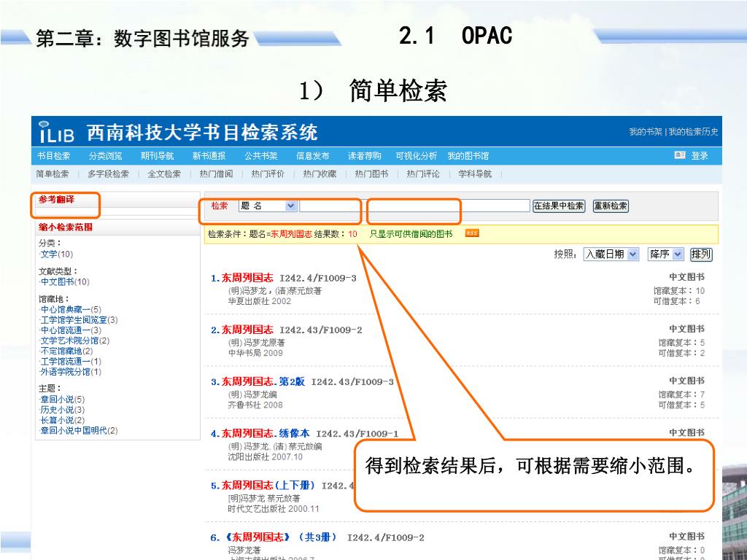Open the 信息发布 menu

click(x=312, y=156)
